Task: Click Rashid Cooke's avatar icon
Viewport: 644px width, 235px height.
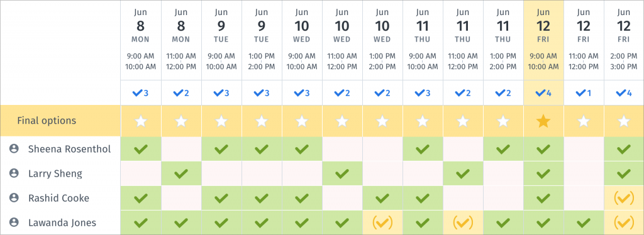Action: 14,198
